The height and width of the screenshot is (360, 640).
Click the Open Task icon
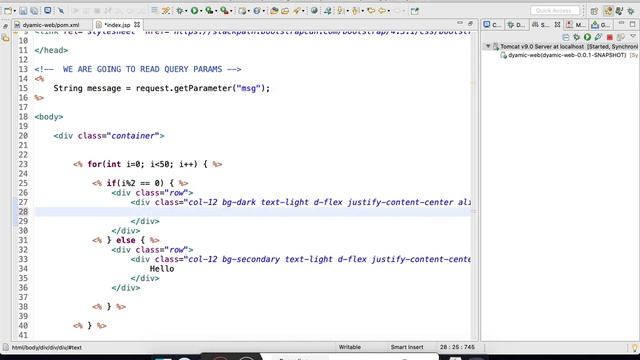[285, 11]
